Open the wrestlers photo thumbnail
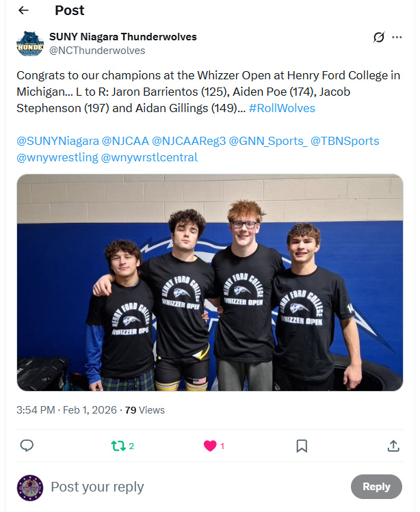The image size is (420, 512). [x=210, y=282]
